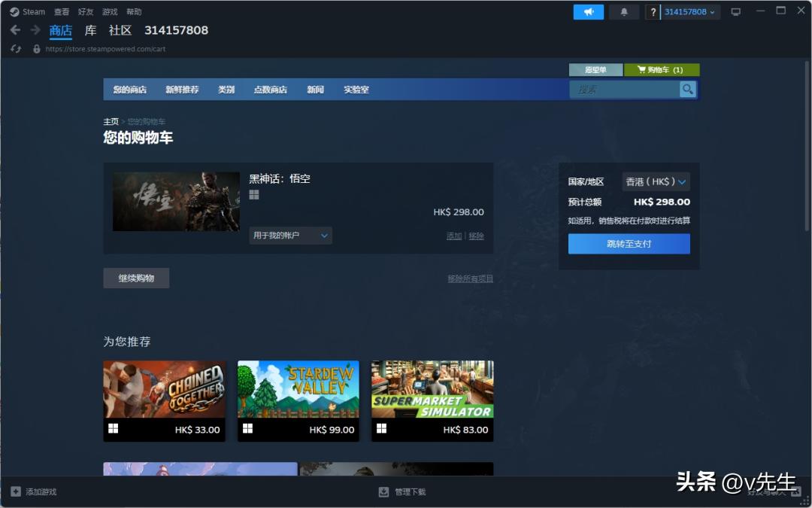Click the back navigation arrow
This screenshot has height=508, width=812.
(15, 30)
